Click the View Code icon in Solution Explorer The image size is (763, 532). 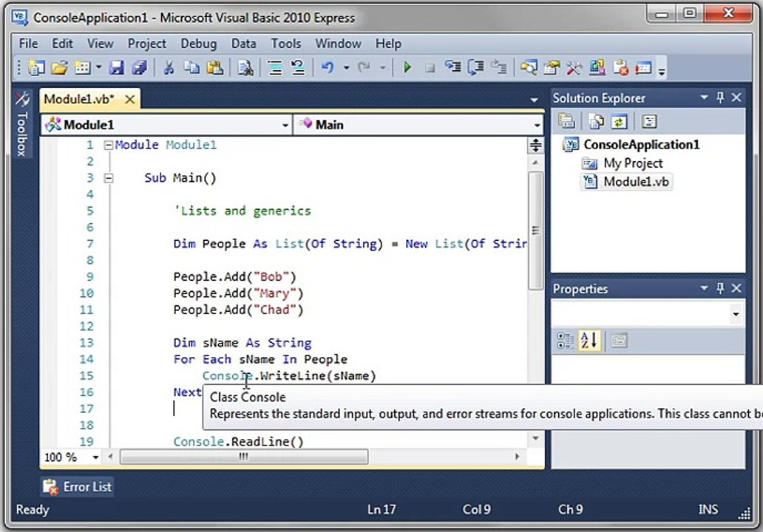[x=648, y=121]
